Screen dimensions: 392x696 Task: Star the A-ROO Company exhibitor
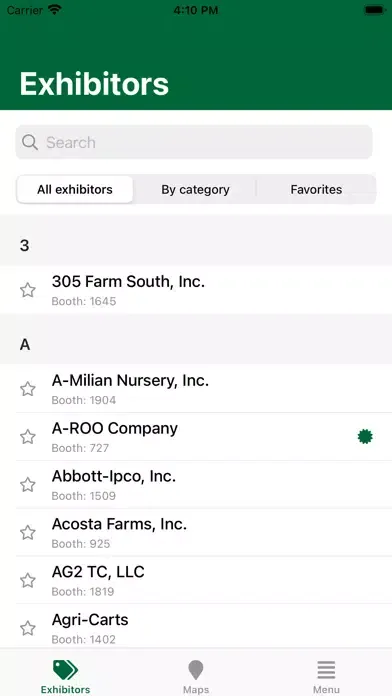pyautogui.click(x=28, y=437)
